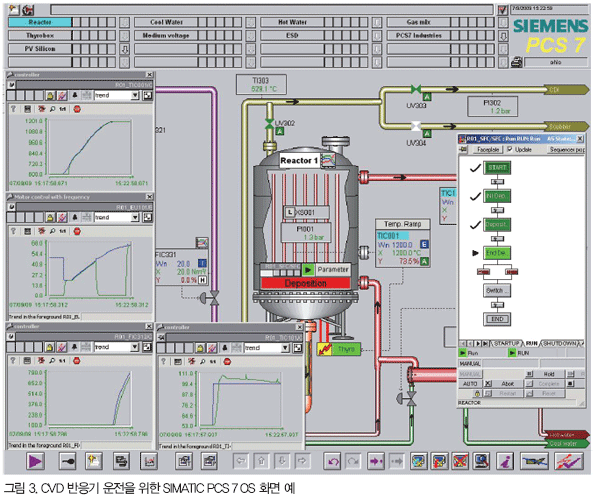The image size is (594, 497).
Task: Click the lock icon in top controller faceplate
Action: pos(50,95)
